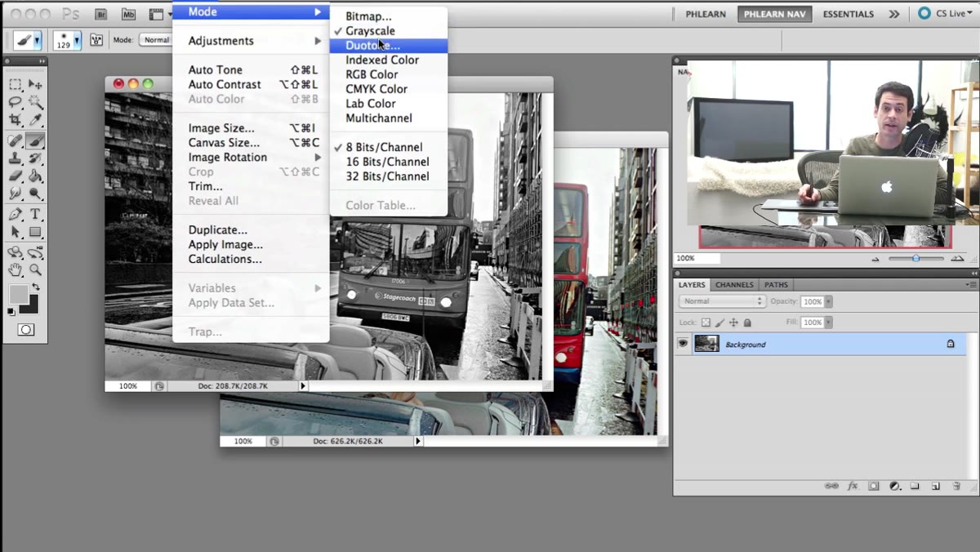980x552 pixels.
Task: Hide the Background layer eye icon
Action: click(x=683, y=344)
